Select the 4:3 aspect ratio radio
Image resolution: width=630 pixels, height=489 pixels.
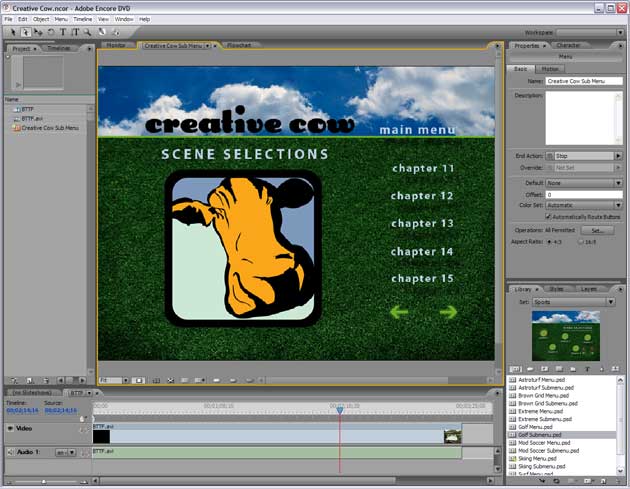(x=548, y=242)
